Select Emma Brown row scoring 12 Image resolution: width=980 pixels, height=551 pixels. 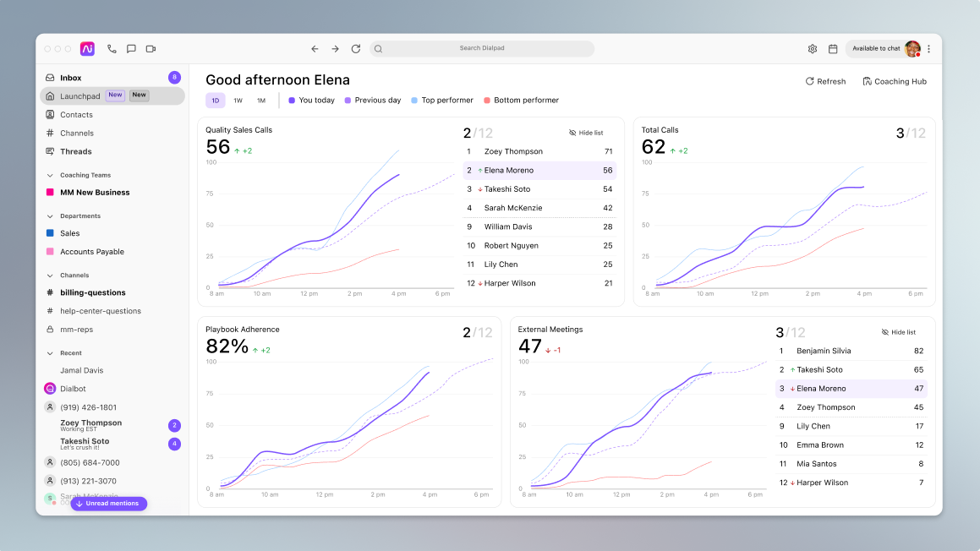point(851,445)
